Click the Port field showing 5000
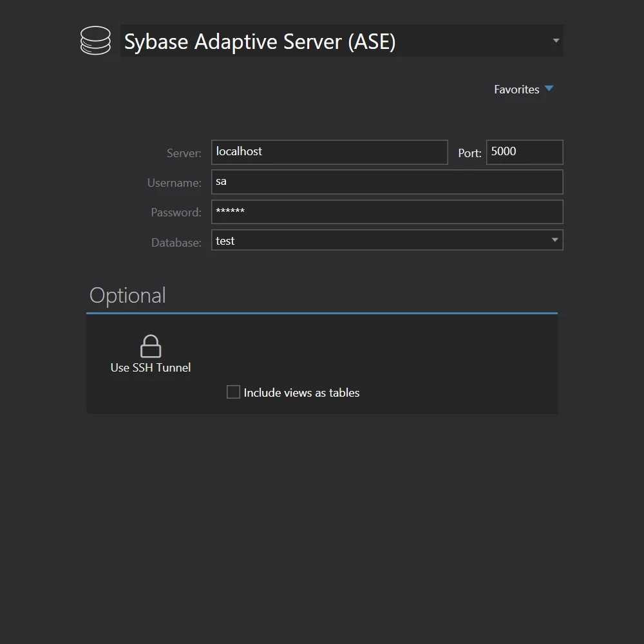The image size is (644, 644). pyautogui.click(x=524, y=152)
